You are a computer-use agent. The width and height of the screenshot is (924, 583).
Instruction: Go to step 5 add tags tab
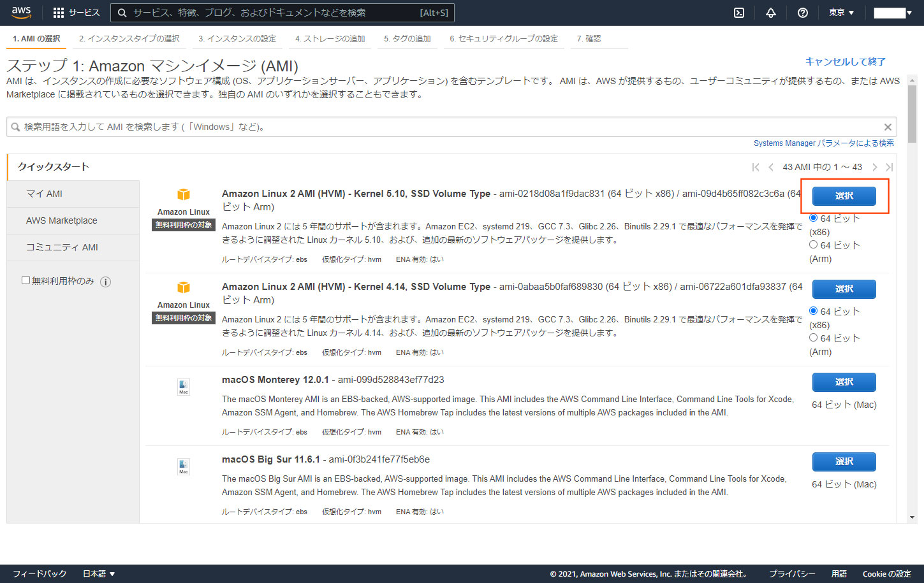point(407,39)
